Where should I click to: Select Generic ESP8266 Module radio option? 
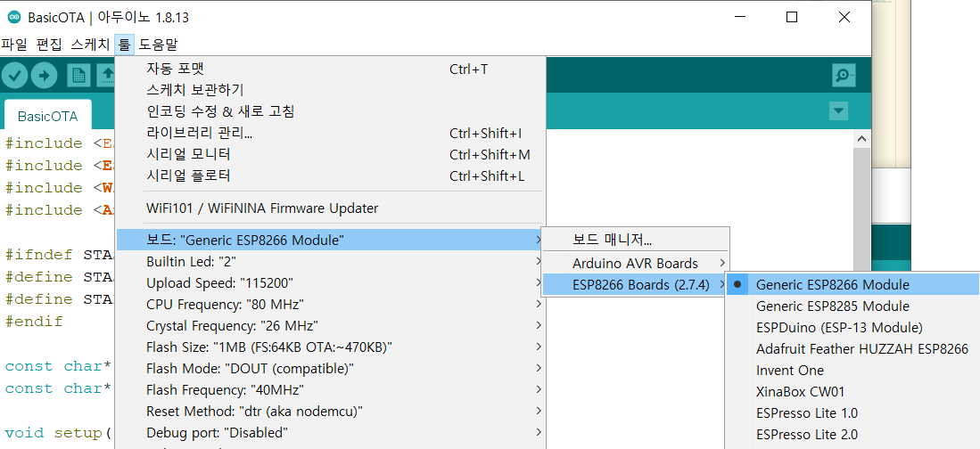coord(852,284)
